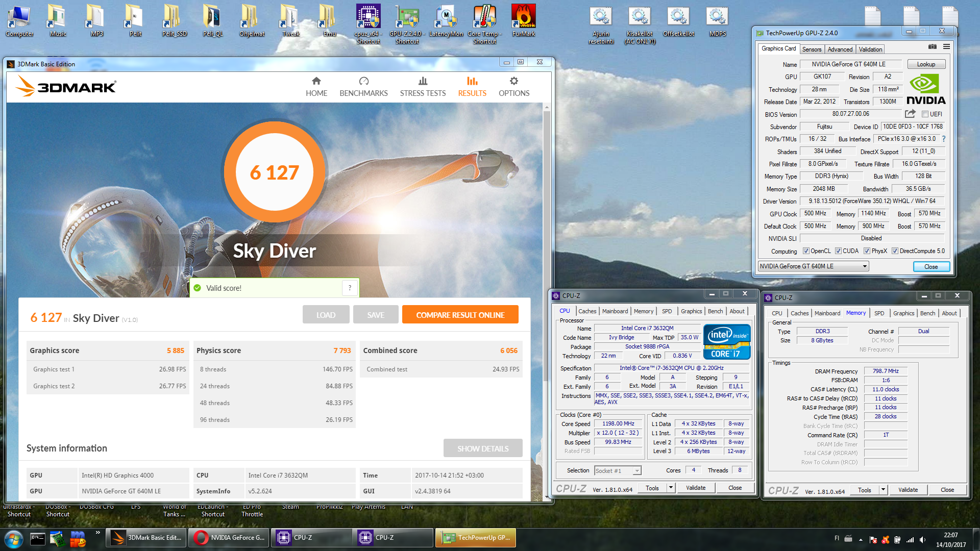Open the MDPS desktop icon

coord(717,21)
